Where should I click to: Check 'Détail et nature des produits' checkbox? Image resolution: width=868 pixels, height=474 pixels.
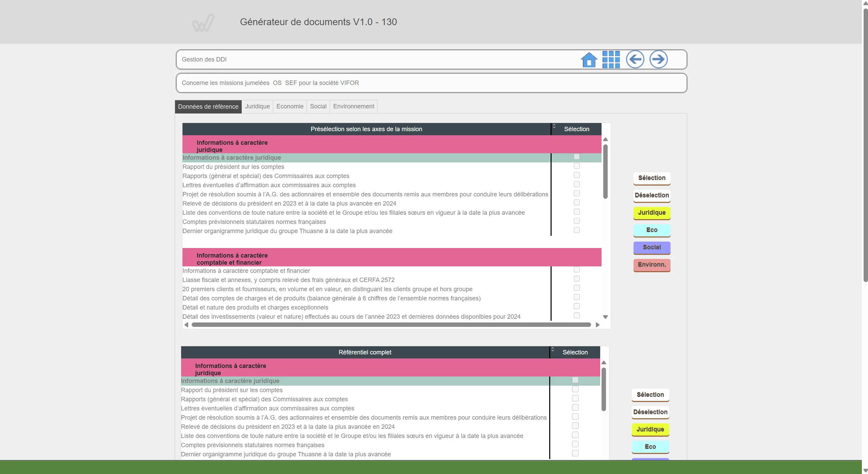(577, 306)
